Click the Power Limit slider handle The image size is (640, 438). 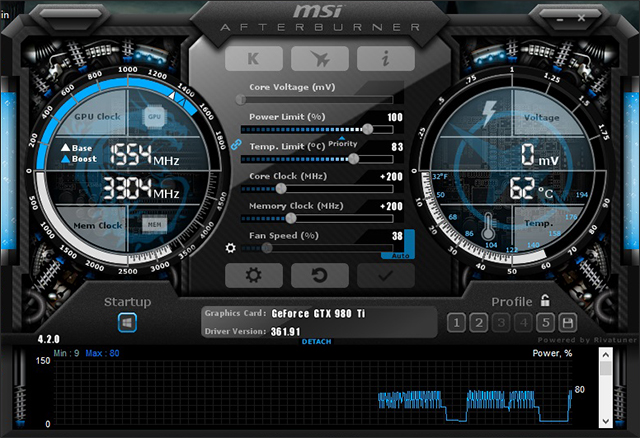click(368, 129)
